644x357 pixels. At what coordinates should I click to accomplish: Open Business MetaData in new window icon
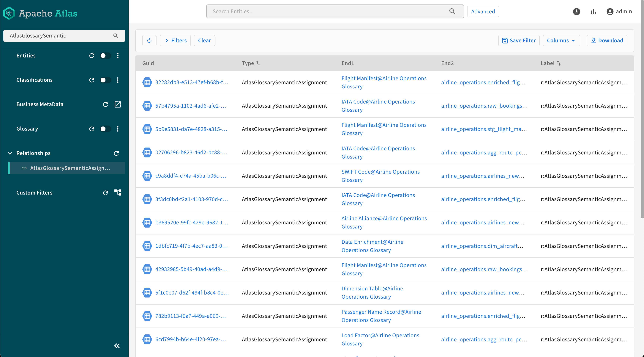[118, 104]
